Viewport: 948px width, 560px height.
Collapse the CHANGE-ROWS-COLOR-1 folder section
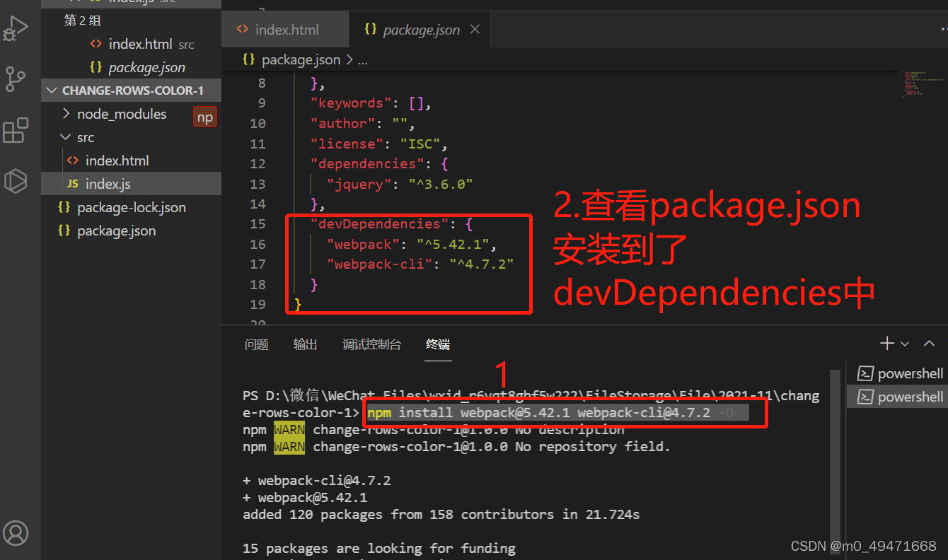[x=51, y=90]
